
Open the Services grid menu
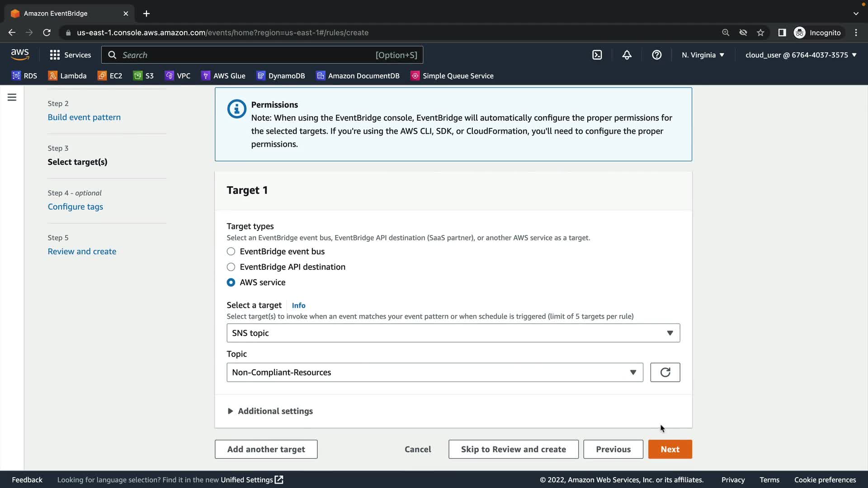pyautogui.click(x=70, y=55)
